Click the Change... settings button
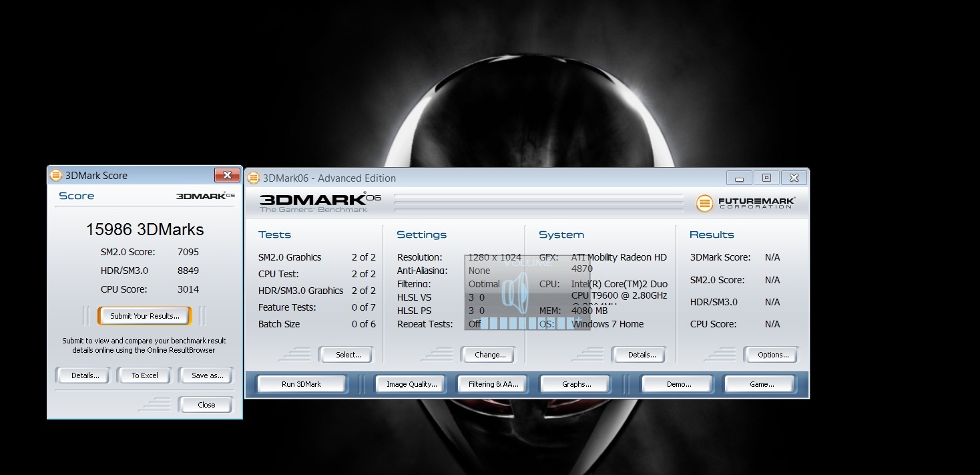980x475 pixels. coord(490,355)
